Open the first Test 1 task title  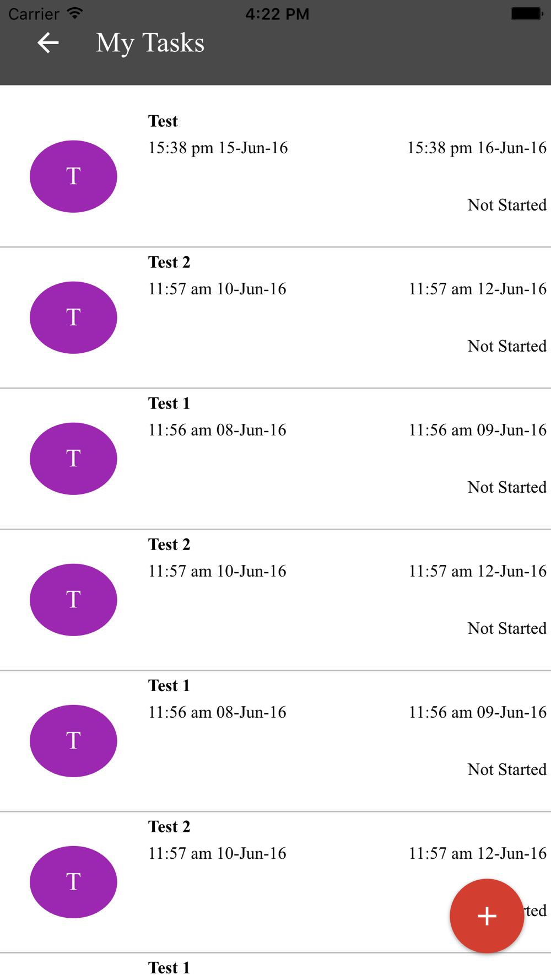pyautogui.click(x=169, y=403)
